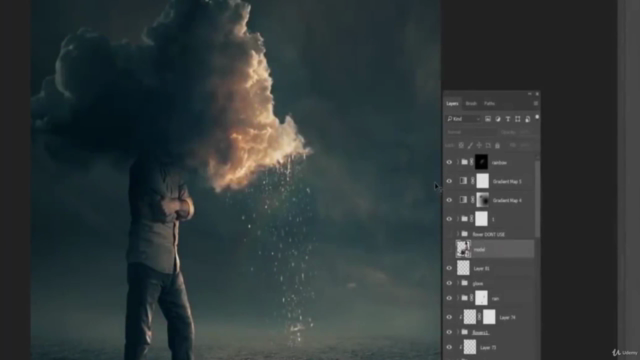Image resolution: width=640 pixels, height=360 pixels.
Task: Select Gradient Map 5 mask thumbnail
Action: point(482,181)
